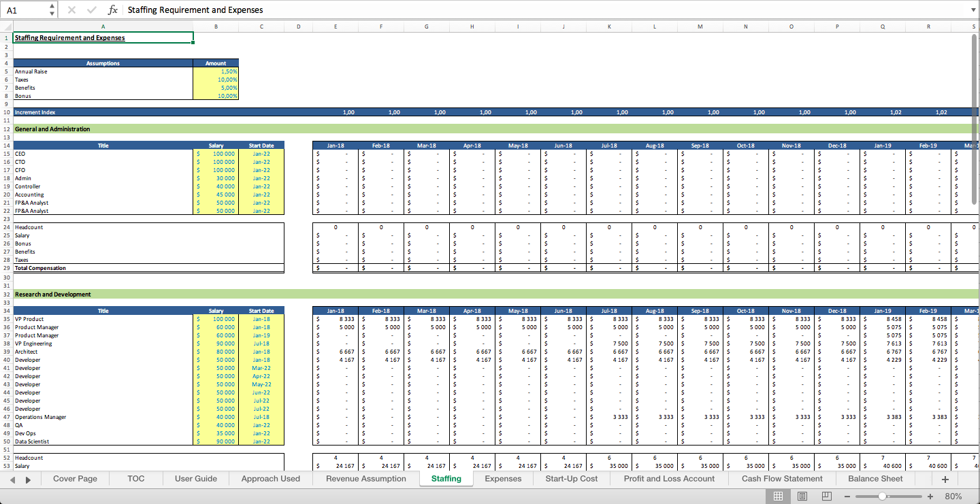
Task: Open the Cash Flow Statement tab
Action: pos(782,479)
